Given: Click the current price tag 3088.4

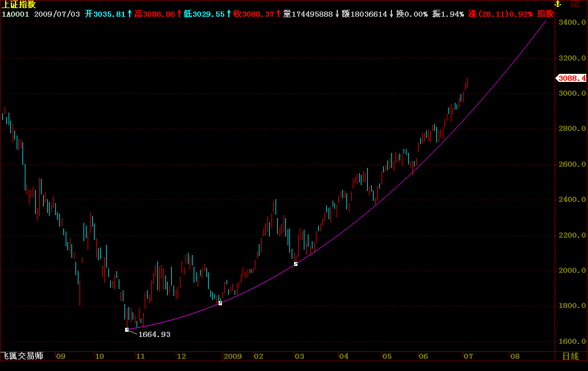Looking at the screenshot, I should pyautogui.click(x=571, y=78).
